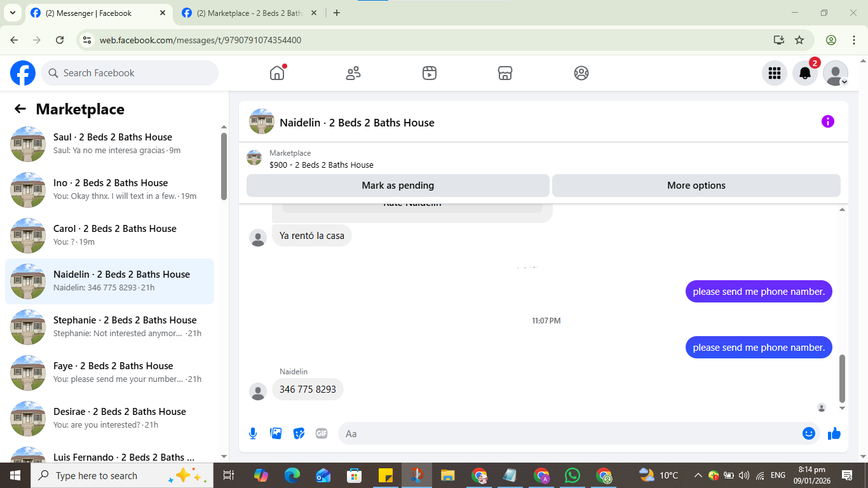Click the taskbar search box
868x488 pixels.
(121, 475)
